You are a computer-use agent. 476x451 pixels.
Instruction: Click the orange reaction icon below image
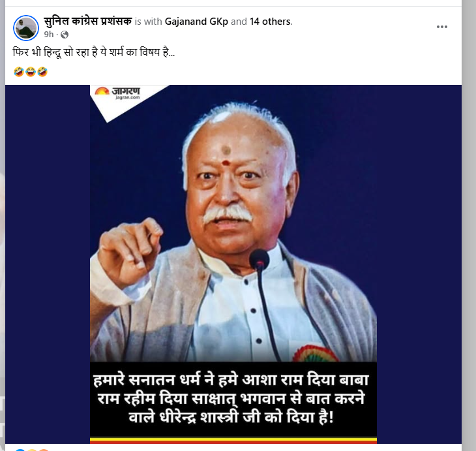pos(44,450)
